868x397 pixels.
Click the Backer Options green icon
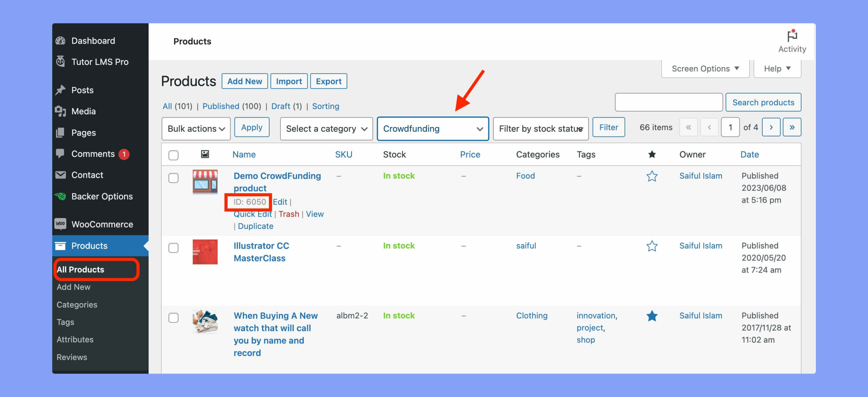[x=60, y=196]
